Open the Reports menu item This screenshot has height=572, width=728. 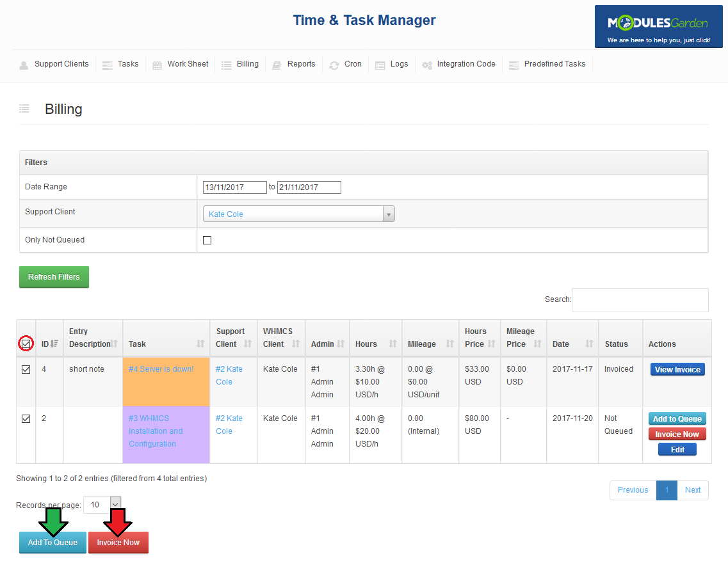(301, 64)
